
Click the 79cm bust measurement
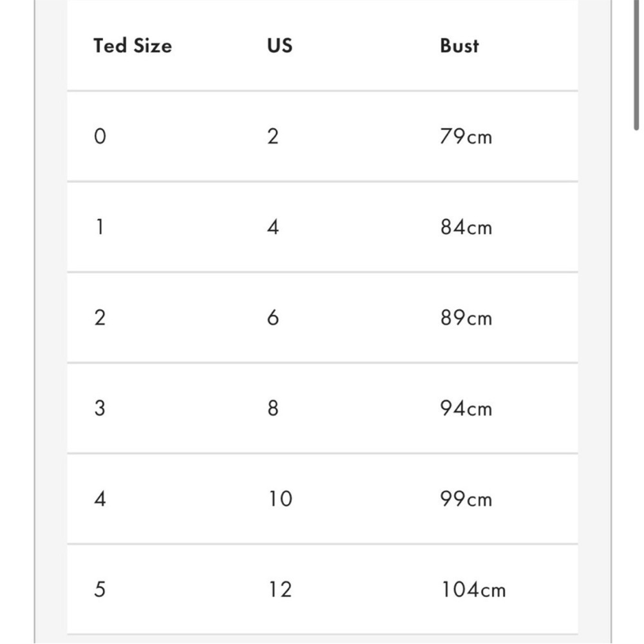point(466,137)
